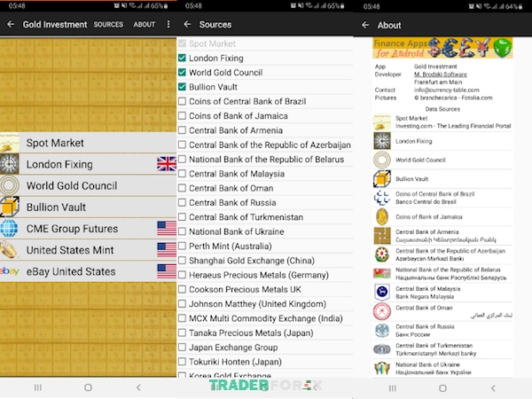532x399 pixels.
Task: Tap the CME Group Futures globe icon
Action: coord(10,229)
